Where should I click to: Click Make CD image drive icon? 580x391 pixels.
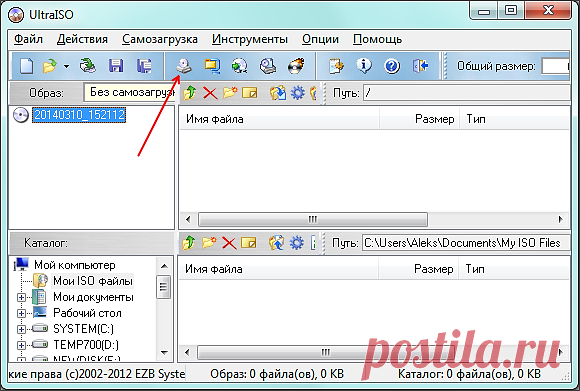184,66
